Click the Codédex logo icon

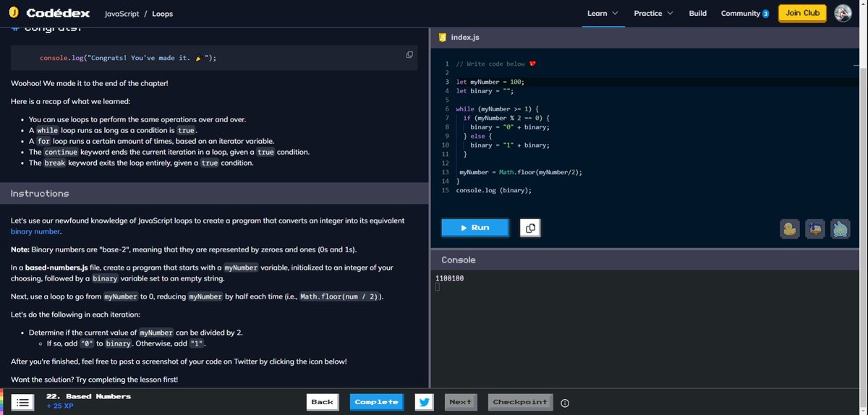(x=13, y=13)
